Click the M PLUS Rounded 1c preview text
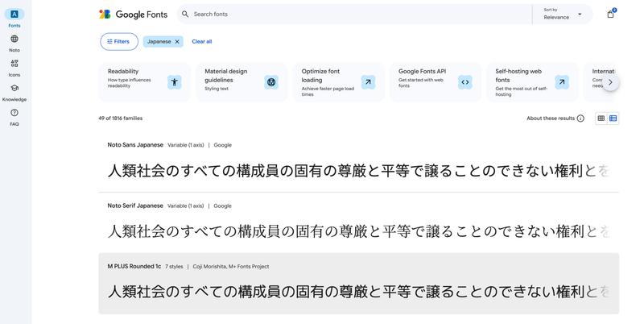 358,292
